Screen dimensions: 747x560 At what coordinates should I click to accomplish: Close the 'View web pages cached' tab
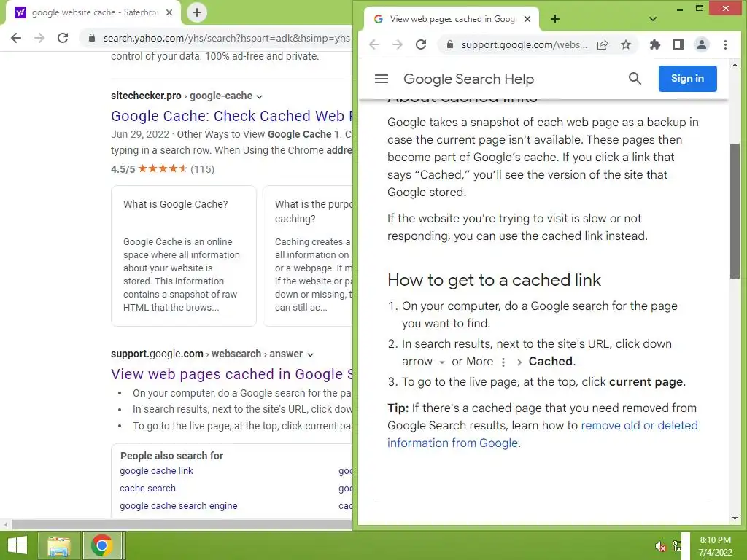[527, 19]
